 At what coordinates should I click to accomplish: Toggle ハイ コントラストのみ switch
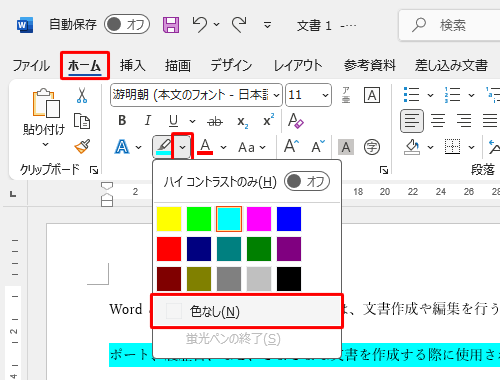click(x=307, y=181)
